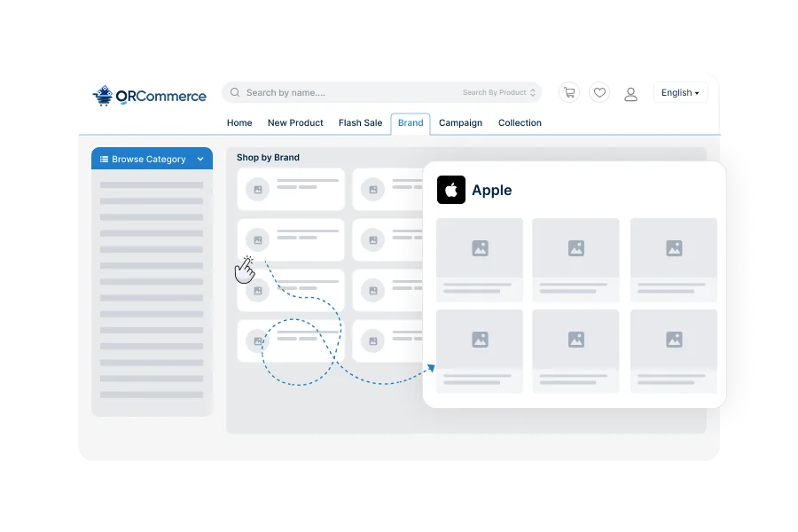Click the Shop by Brand heading
This screenshot has width=798, height=532.
(268, 157)
